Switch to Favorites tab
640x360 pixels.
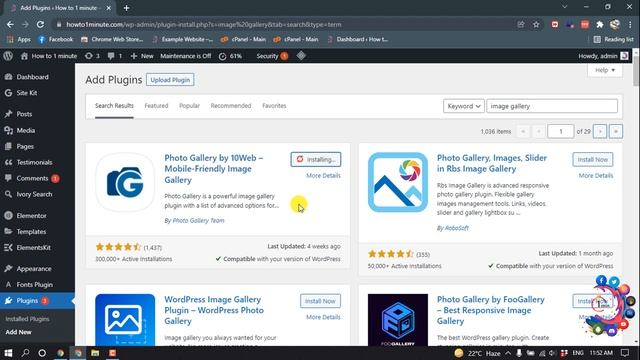click(274, 106)
